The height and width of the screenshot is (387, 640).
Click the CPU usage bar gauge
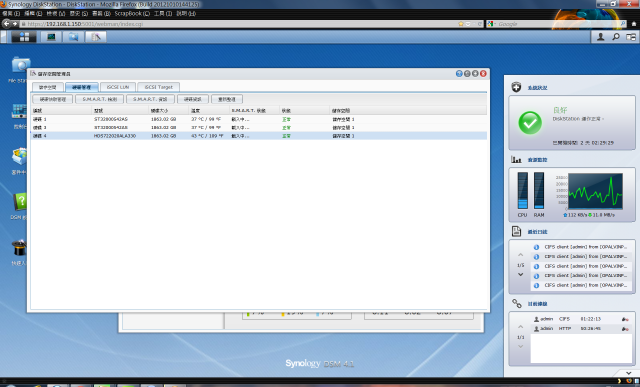click(x=522, y=190)
